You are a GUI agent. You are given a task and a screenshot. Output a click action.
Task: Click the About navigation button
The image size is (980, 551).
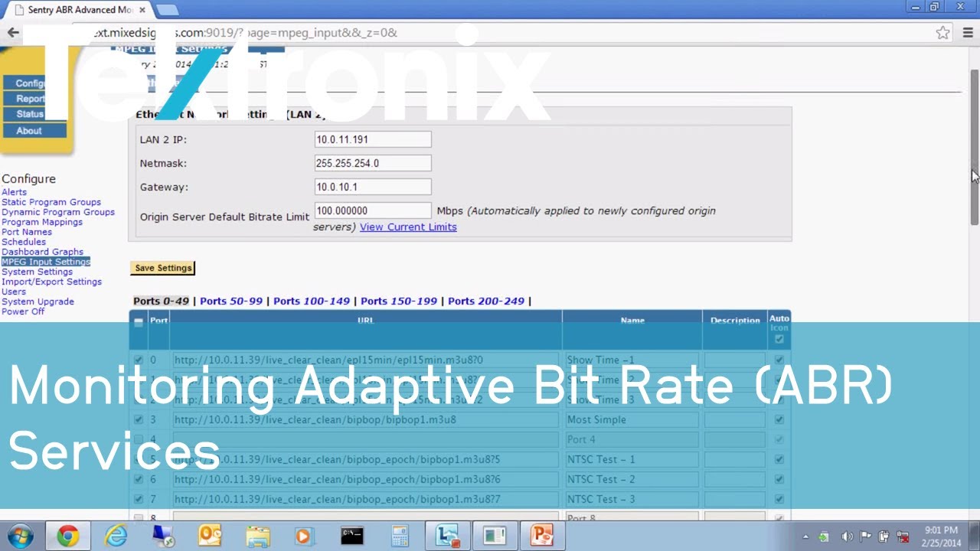(34, 131)
